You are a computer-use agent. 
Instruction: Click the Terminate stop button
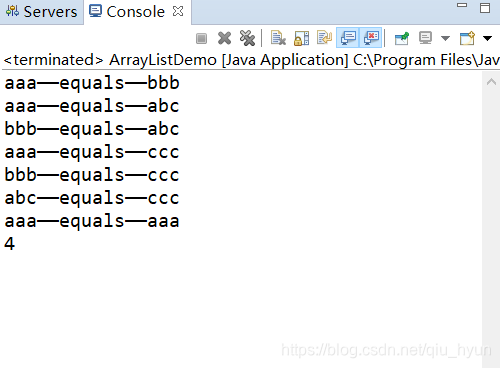201,38
